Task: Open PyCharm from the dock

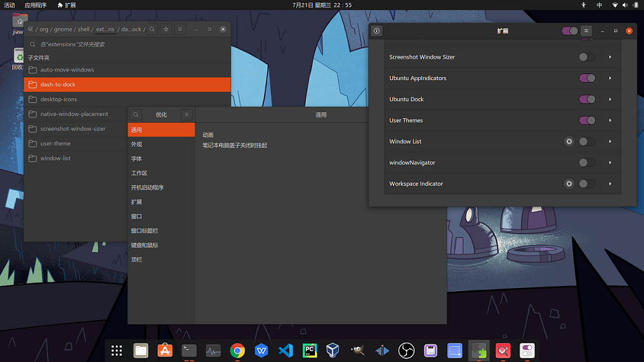Action: click(310, 350)
